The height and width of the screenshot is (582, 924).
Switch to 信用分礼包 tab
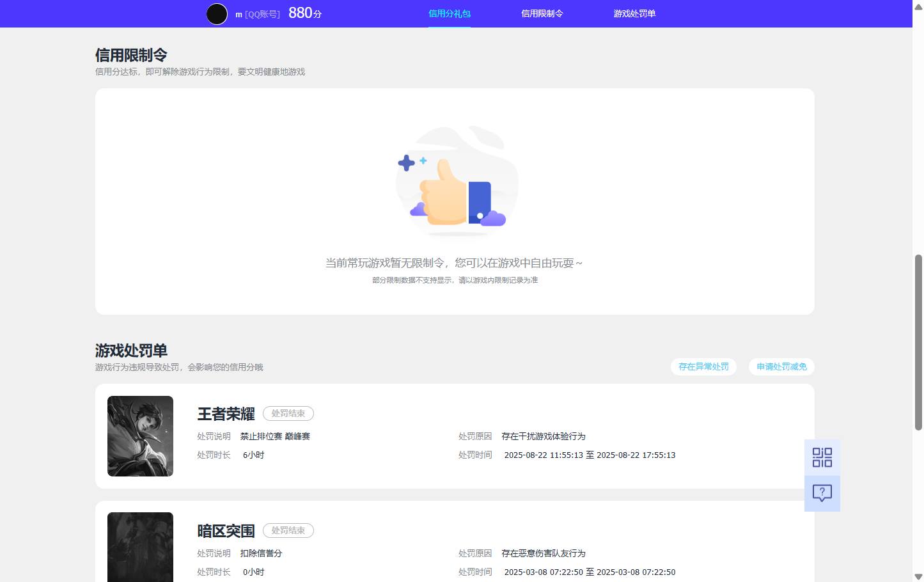pyautogui.click(x=450, y=13)
